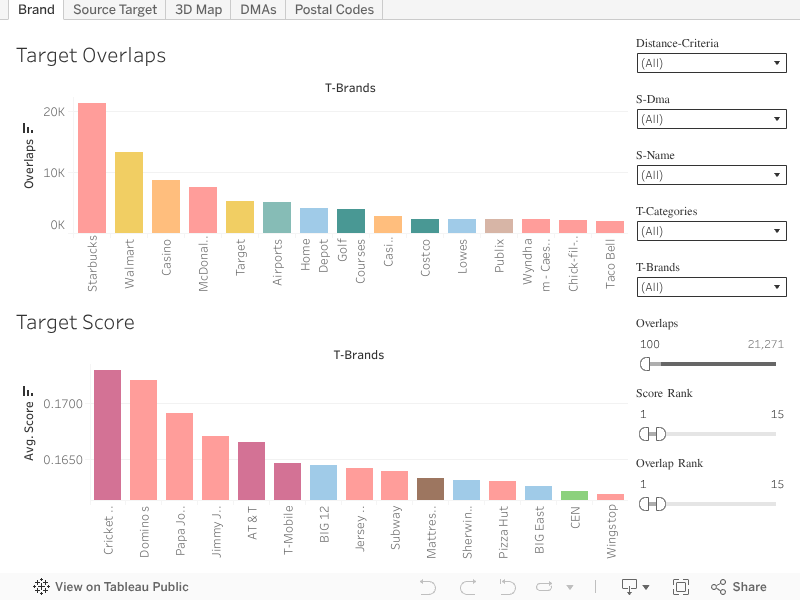Select the Domino's bar in Target Score
Screen dimensions: 800x600
point(143,440)
